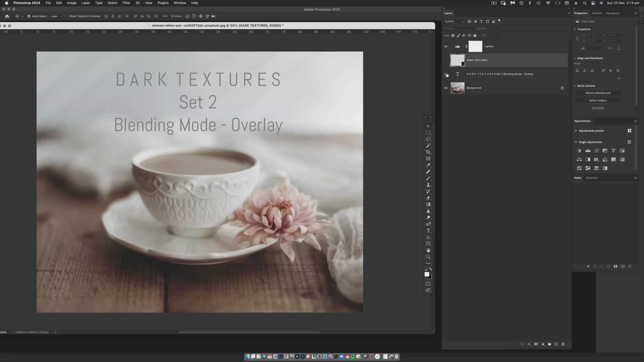Select the Crop tool
Viewport: 644px width, 362px height.
pos(428,152)
